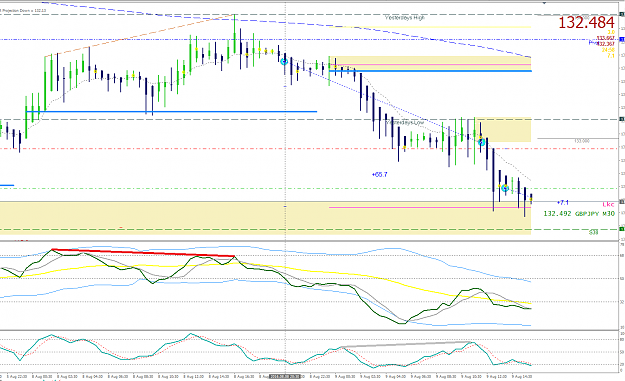This screenshot has height=381, width=625.
Task: Select the short blue line segment at far left
Action: coord(7,185)
